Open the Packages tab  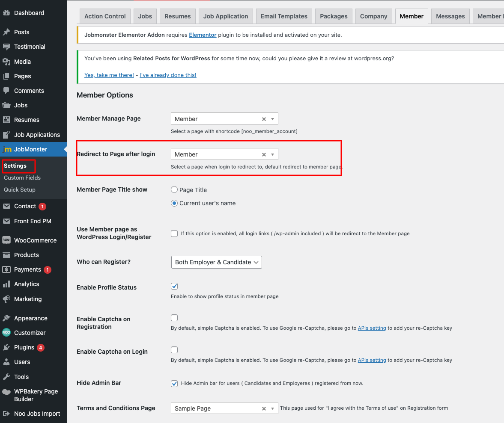[x=334, y=16]
